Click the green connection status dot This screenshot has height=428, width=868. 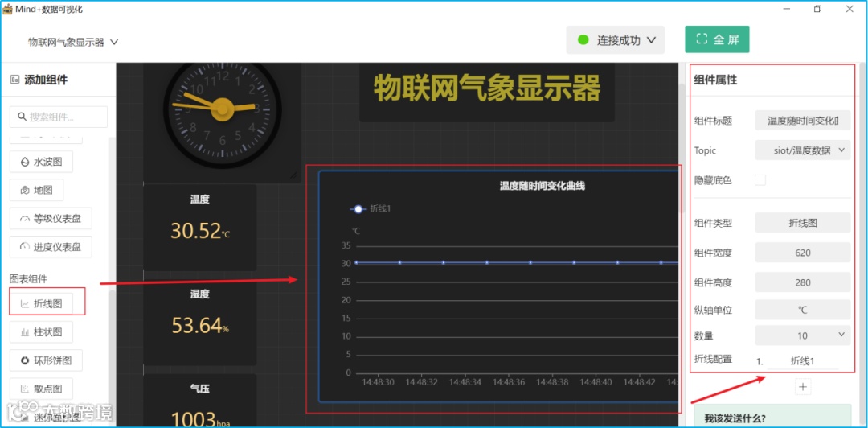pos(583,40)
